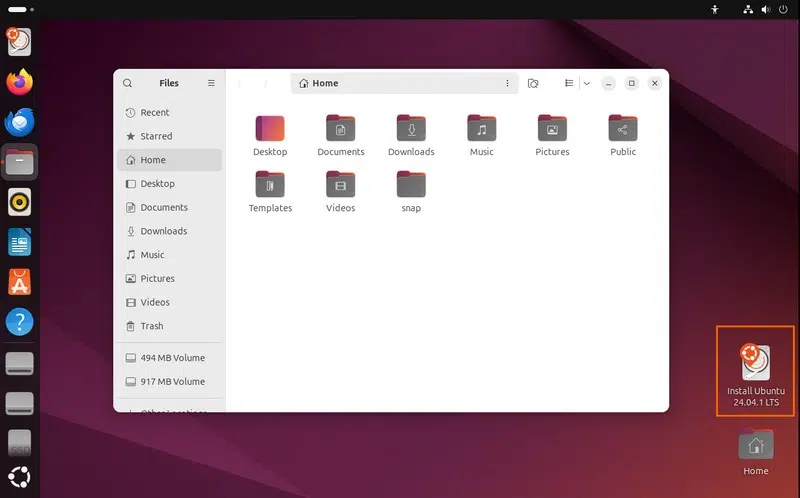This screenshot has width=800, height=498.
Task: Click the first drive icon in dock
Action: [19, 363]
